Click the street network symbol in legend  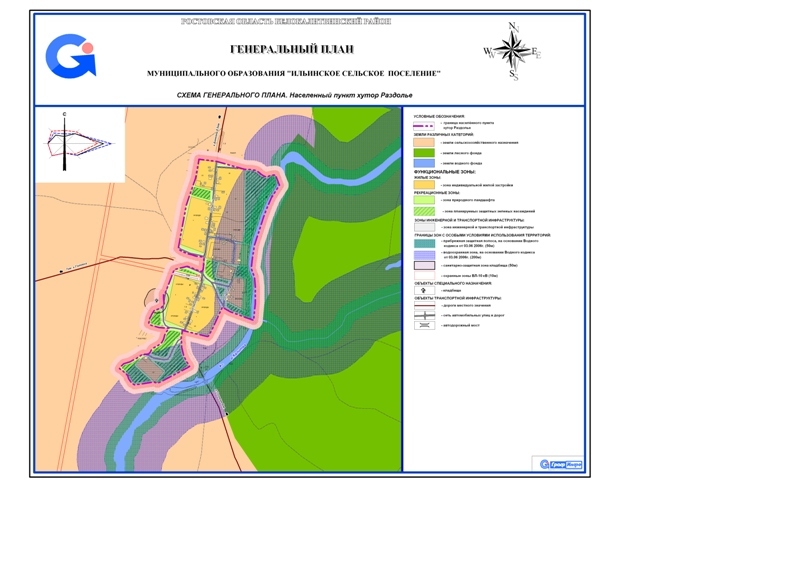[425, 314]
